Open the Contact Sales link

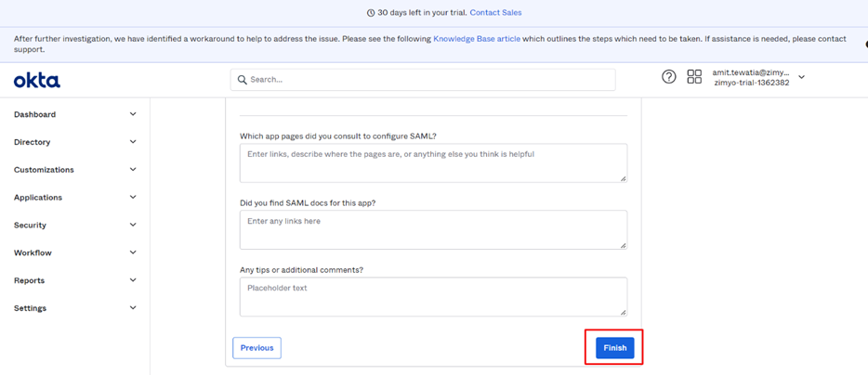495,13
